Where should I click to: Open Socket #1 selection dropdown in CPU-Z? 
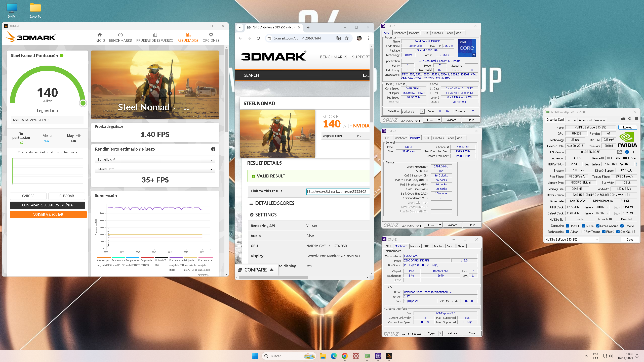(413, 111)
